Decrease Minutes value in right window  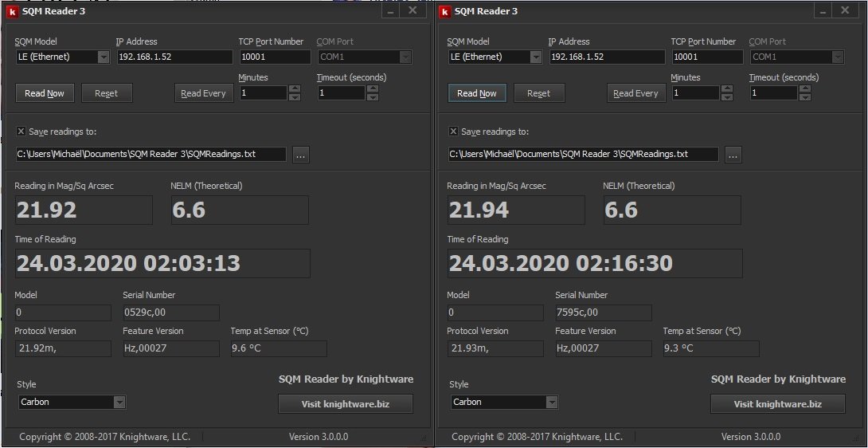(727, 97)
